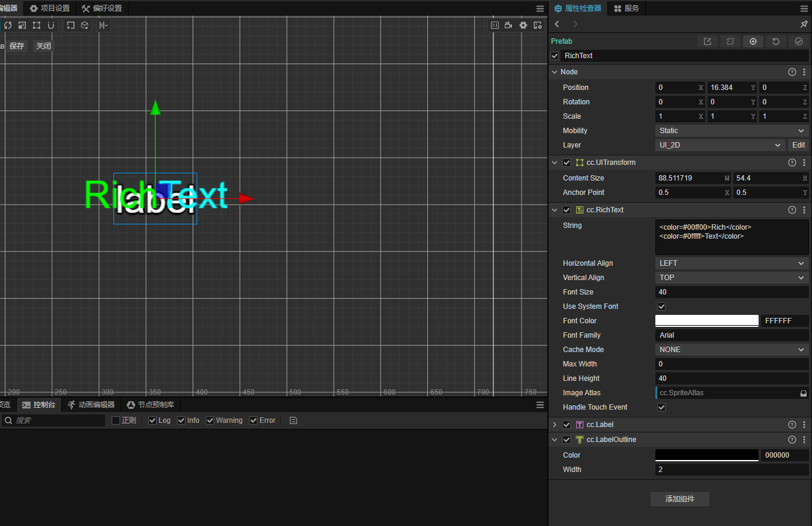Go forward in inspector history
812x526 pixels.
pyautogui.click(x=576, y=24)
